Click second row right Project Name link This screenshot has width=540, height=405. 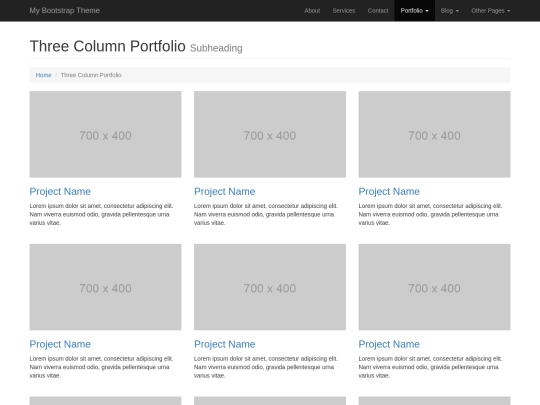[389, 344]
